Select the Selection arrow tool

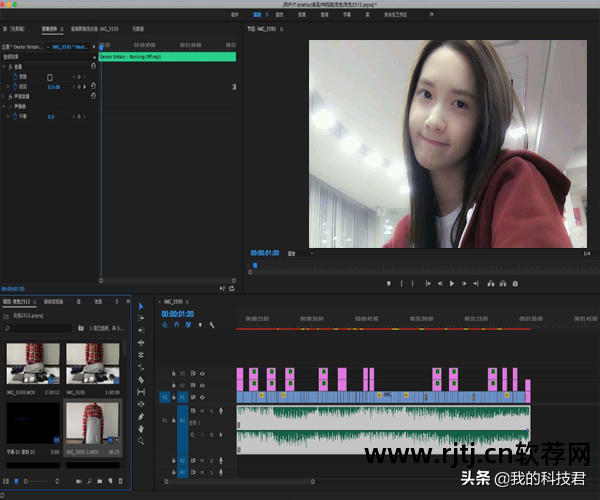[141, 305]
